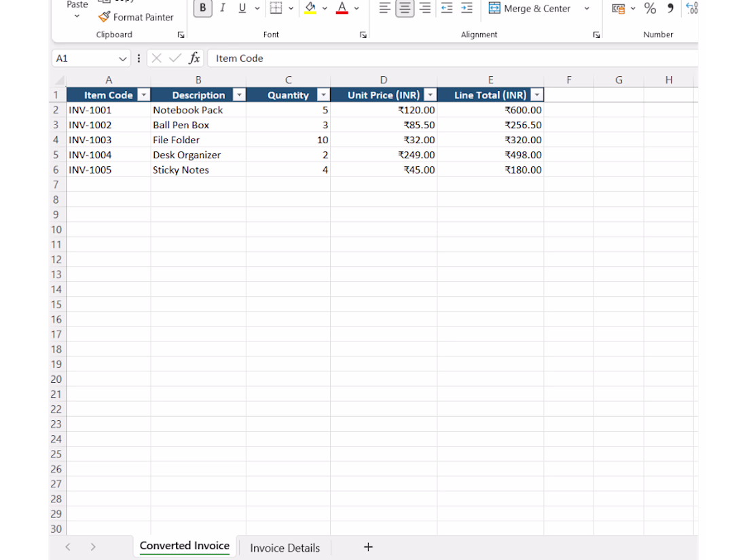This screenshot has width=747, height=560.
Task: Open the Clipboard dialog launcher
Action: [181, 35]
